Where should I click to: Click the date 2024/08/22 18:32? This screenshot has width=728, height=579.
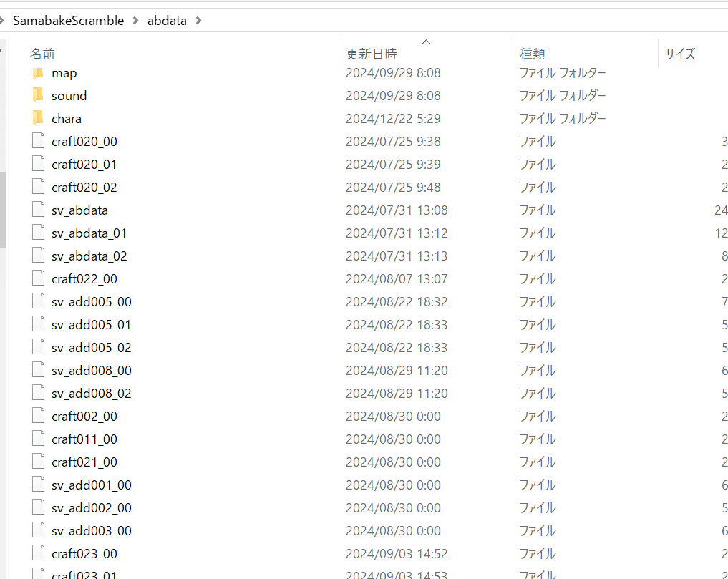pos(397,302)
